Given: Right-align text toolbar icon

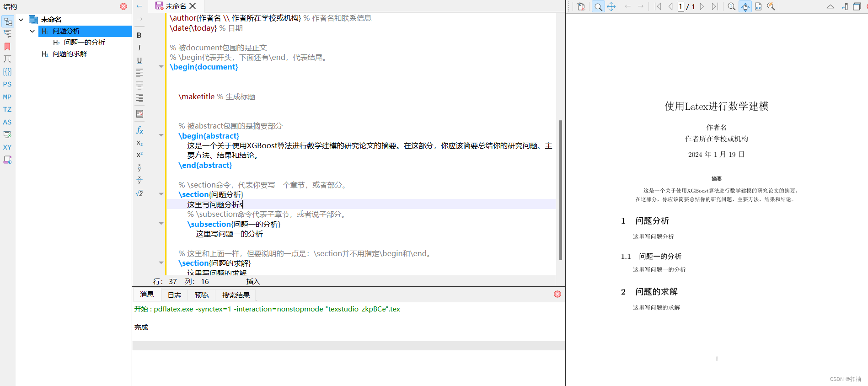Looking at the screenshot, I should (139, 97).
